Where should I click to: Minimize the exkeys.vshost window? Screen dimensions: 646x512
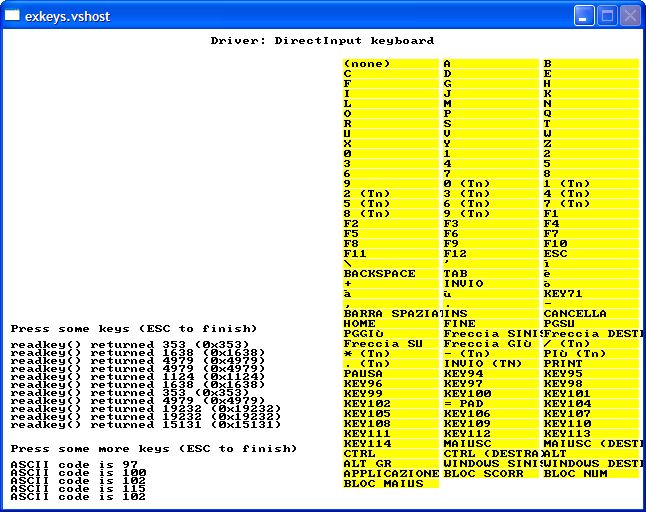(x=584, y=16)
